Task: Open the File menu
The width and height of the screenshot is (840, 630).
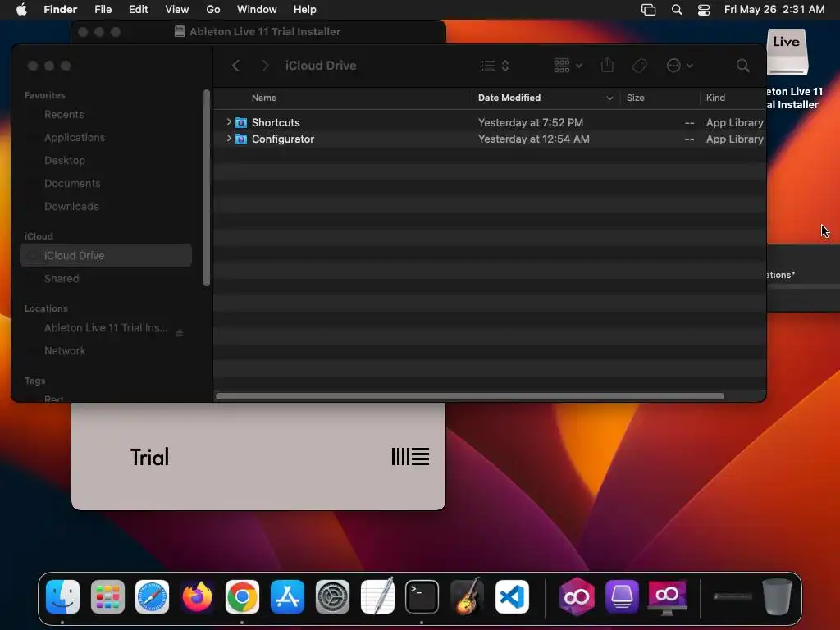Action: coord(103,10)
